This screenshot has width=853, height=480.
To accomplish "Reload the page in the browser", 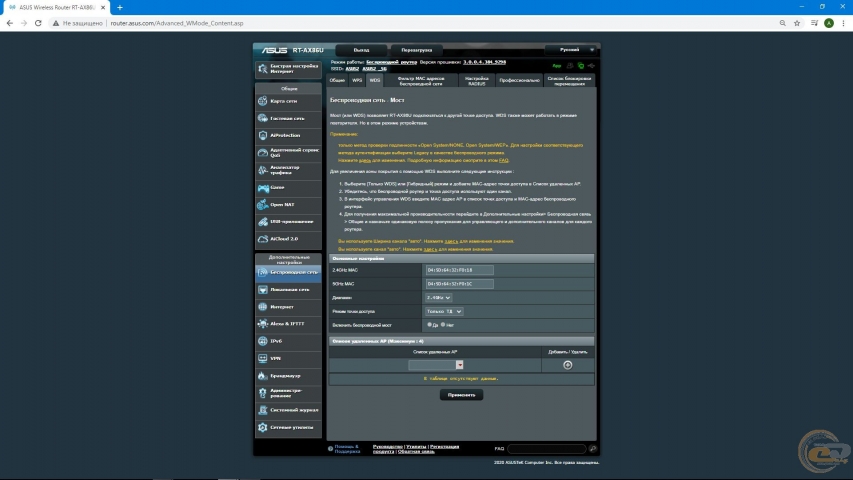I will tap(38, 23).
